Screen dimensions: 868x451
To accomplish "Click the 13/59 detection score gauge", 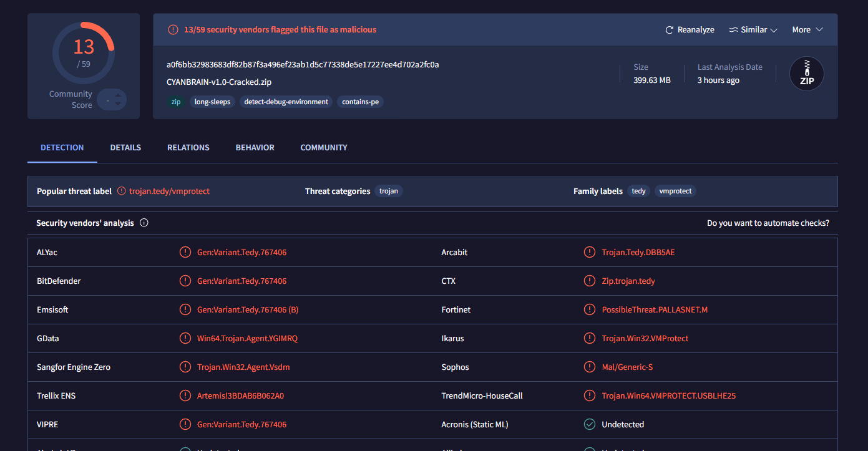I will (84, 52).
